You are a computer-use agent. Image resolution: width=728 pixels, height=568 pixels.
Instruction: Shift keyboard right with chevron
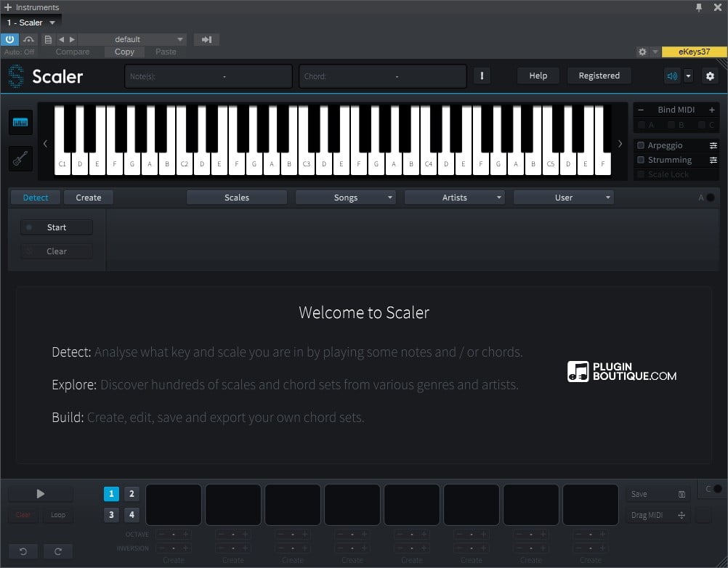tap(620, 143)
